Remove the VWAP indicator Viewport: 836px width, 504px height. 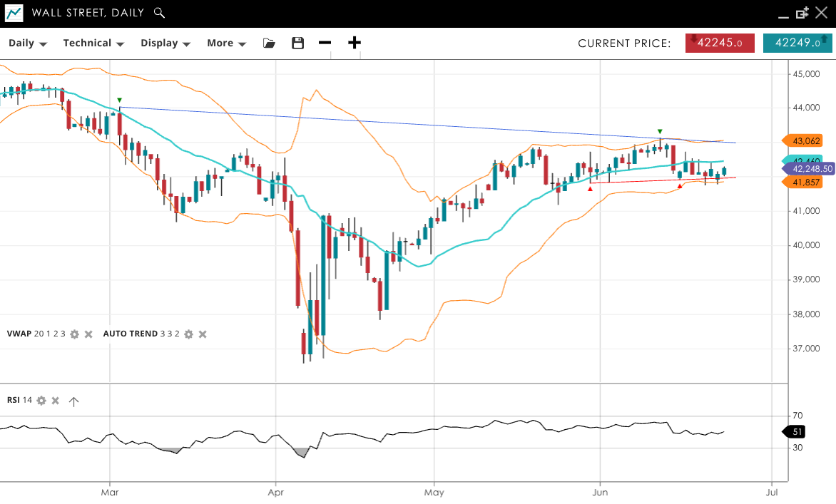tap(88, 334)
